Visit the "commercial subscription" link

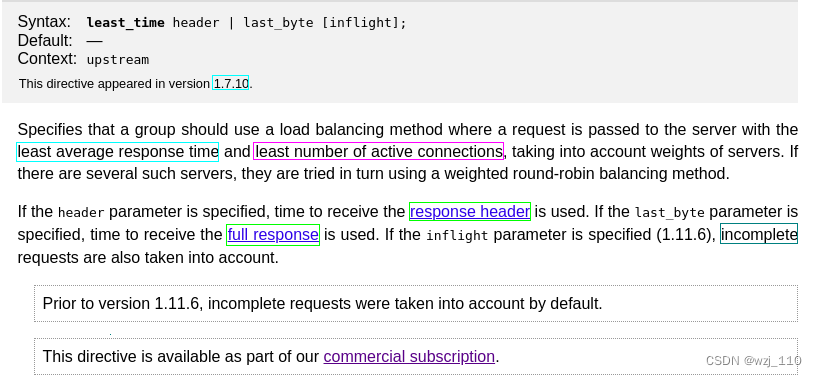coord(409,356)
